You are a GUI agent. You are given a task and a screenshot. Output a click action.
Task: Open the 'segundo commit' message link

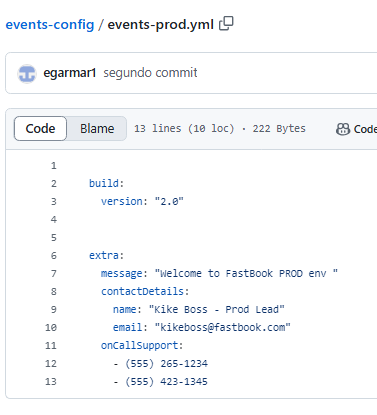click(x=150, y=73)
